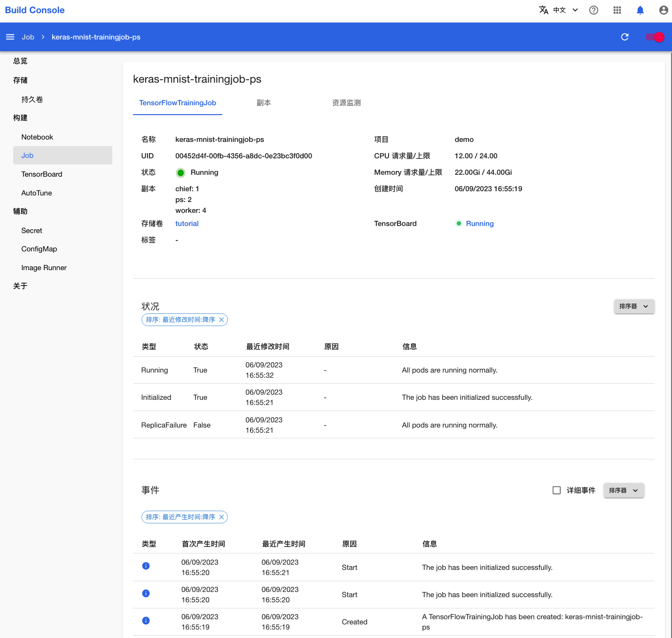672x638 pixels.
Task: Click 首次产生时间 column header
Action: (203, 544)
